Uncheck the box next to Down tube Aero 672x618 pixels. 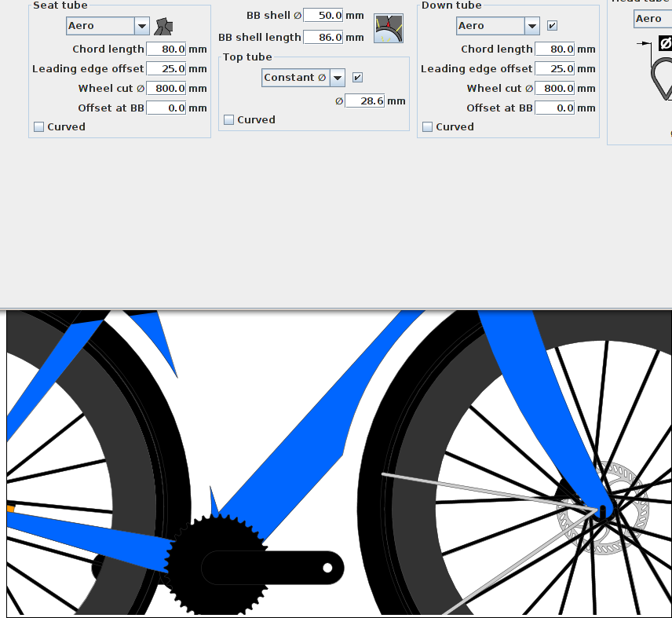click(552, 26)
